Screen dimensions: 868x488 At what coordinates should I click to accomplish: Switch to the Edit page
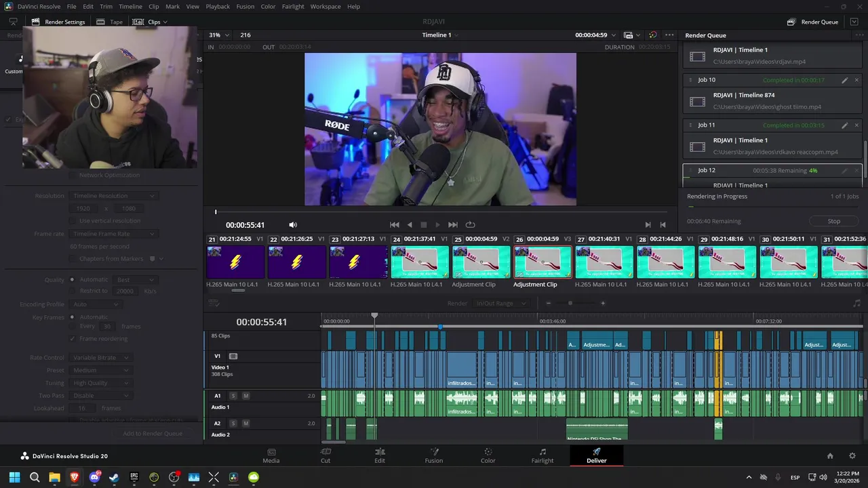[380, 455]
